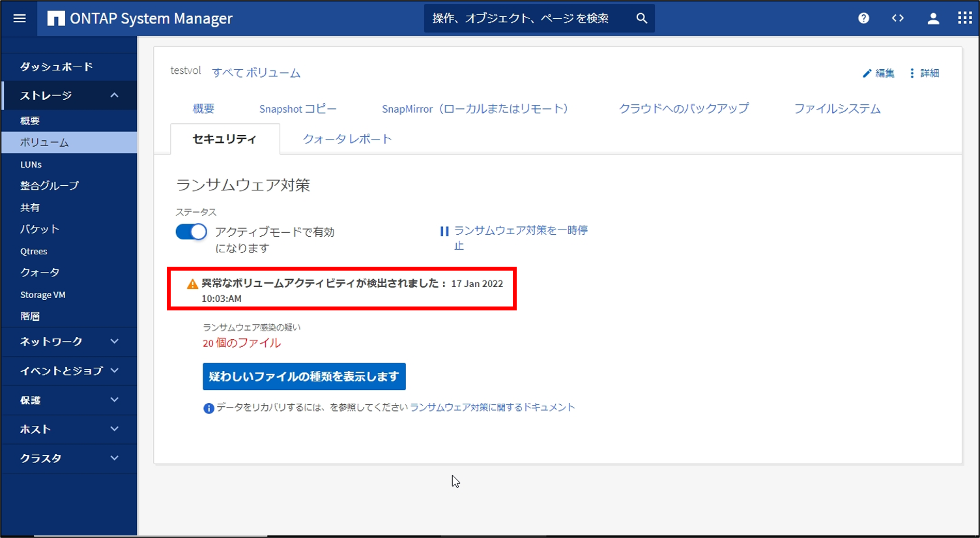Click the pause icon for ransomware protection

coord(444,231)
